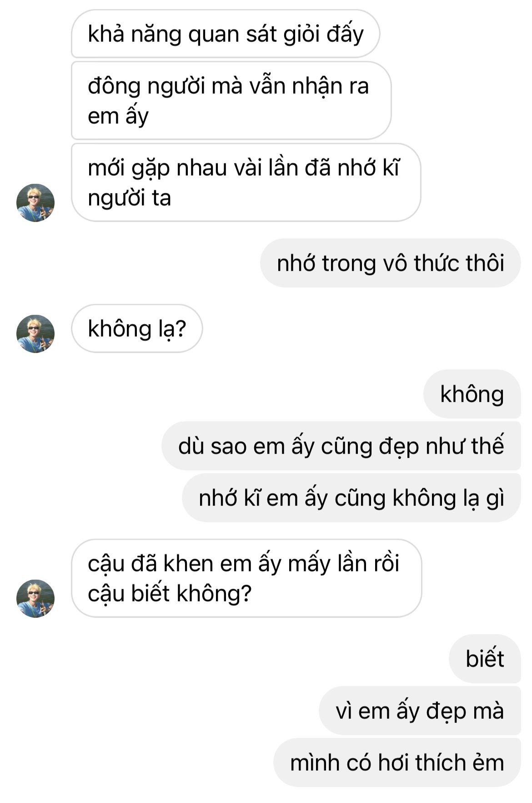The width and height of the screenshot is (532, 803).
Task: Select the bubble "vì em ấy đẹp mà"
Action: tap(420, 711)
